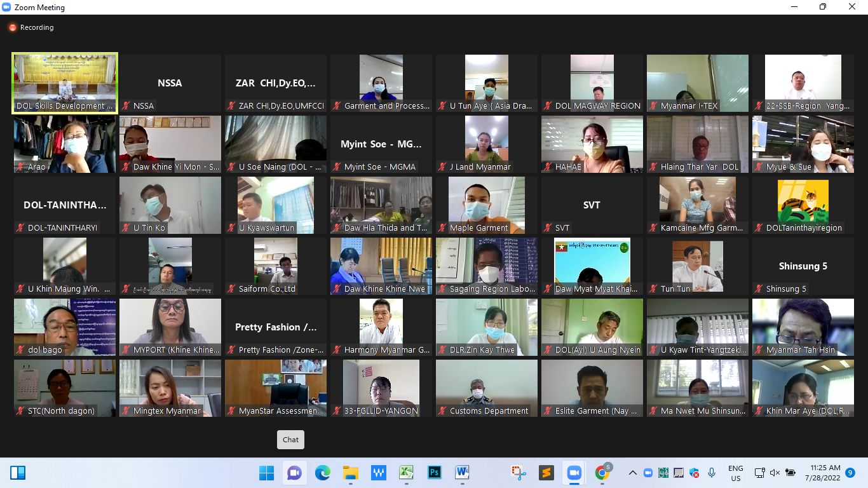Click the active Zoom icon on the taskbar
Screen dimensions: 868x488
(x=574, y=473)
